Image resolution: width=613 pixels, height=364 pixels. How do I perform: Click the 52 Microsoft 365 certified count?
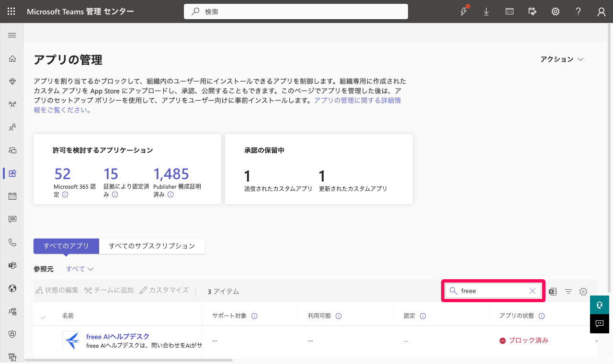[63, 174]
